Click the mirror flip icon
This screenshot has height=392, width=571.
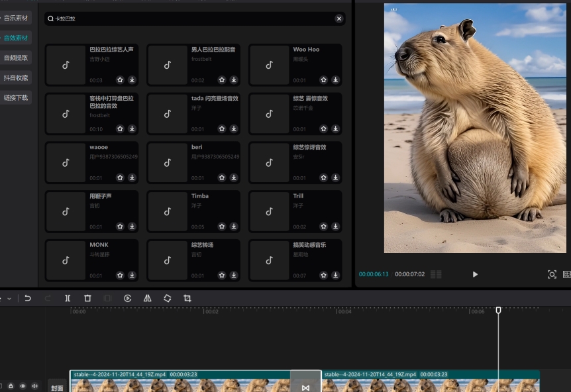point(147,299)
